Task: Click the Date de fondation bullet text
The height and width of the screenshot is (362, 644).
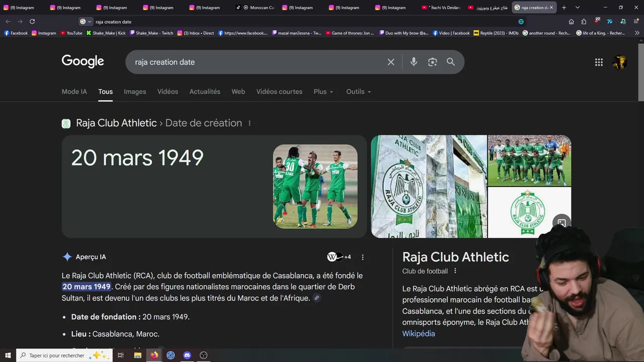Action: pyautogui.click(x=130, y=317)
